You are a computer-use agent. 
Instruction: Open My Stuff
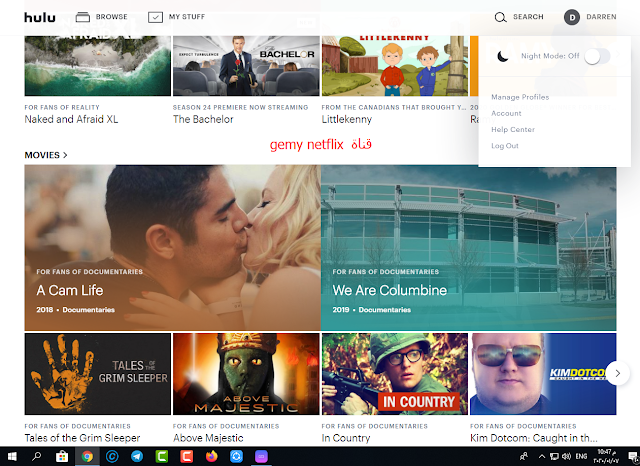(x=176, y=17)
